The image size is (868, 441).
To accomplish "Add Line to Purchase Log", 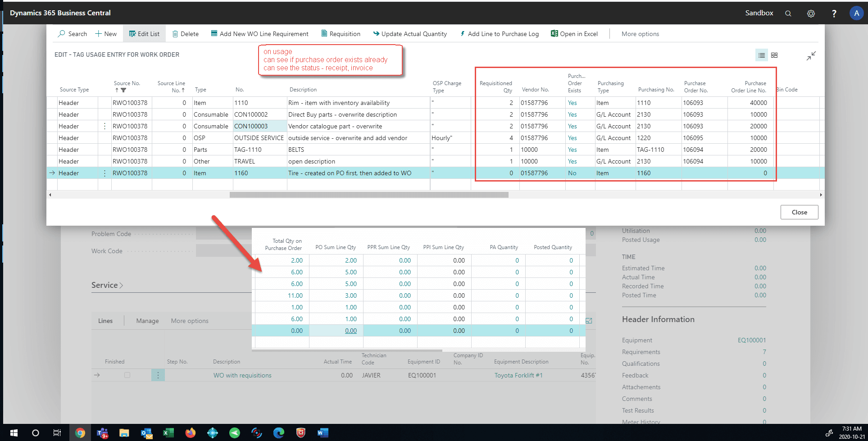I will [x=499, y=34].
